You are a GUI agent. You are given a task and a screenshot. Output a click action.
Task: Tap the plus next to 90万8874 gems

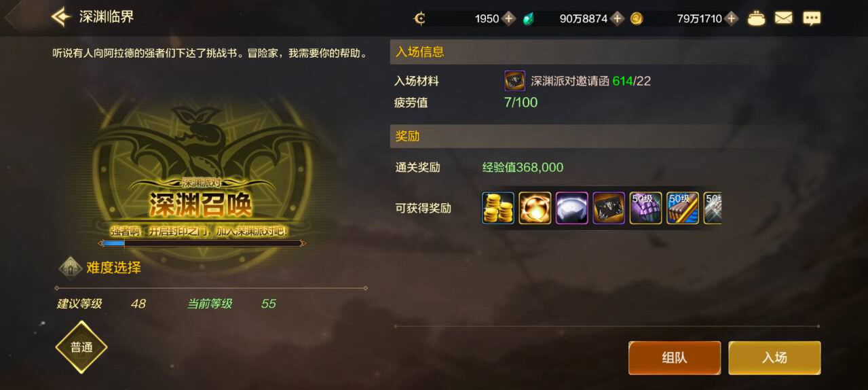coord(617,18)
